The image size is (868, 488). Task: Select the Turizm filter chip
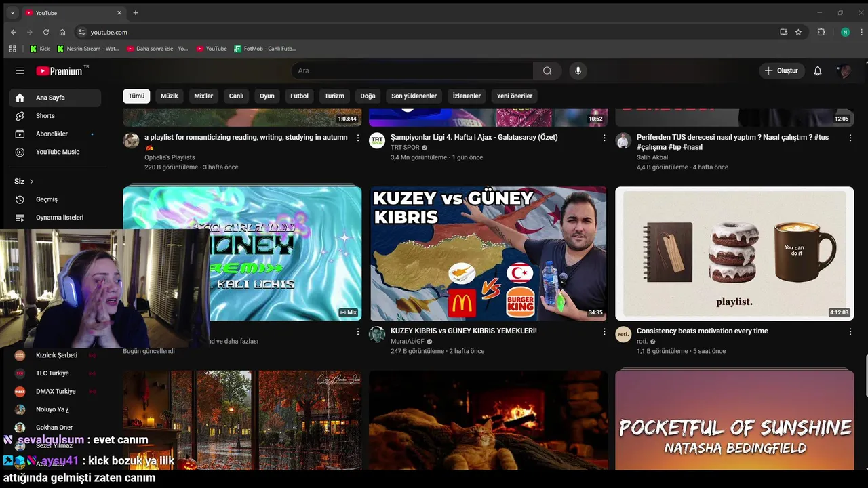tap(334, 96)
